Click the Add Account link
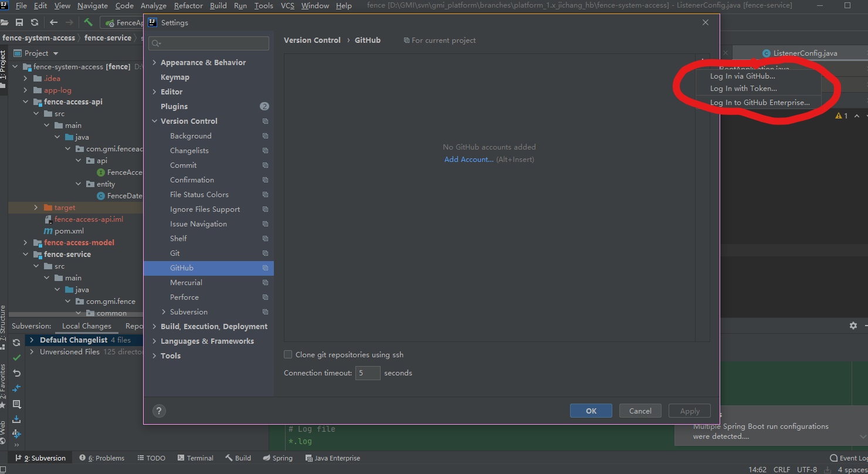The width and height of the screenshot is (868, 474). [469, 160]
